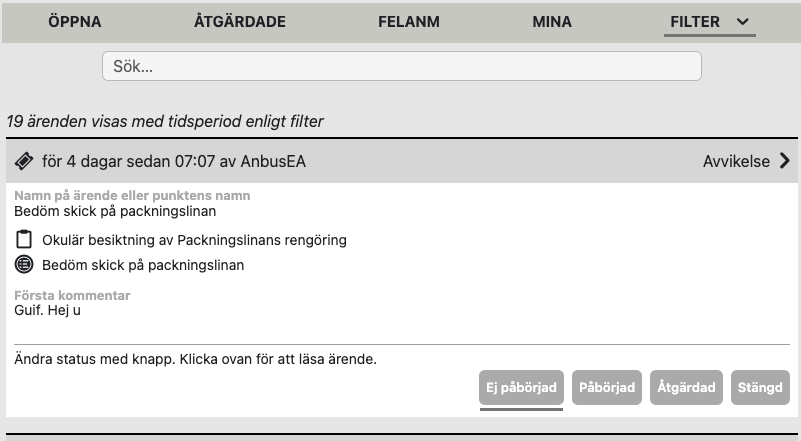Open the Okulär besiktning av Packningslinans rengöring text

(x=194, y=240)
